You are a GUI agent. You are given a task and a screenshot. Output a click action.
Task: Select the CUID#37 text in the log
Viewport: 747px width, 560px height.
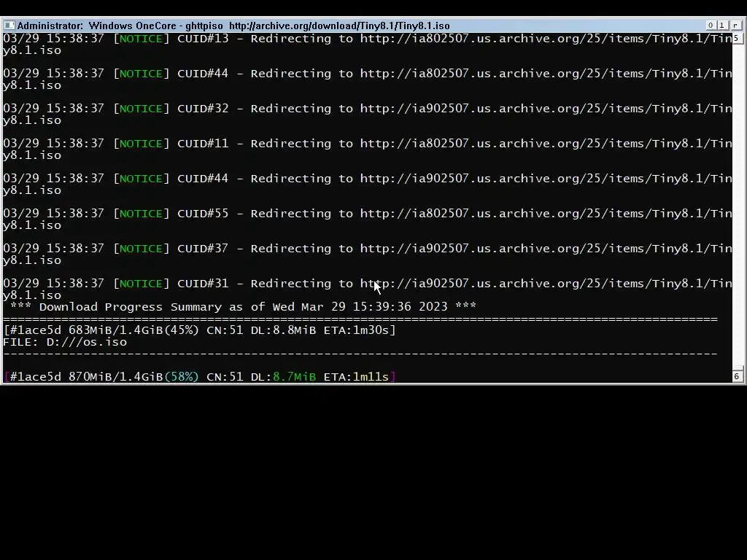point(203,249)
